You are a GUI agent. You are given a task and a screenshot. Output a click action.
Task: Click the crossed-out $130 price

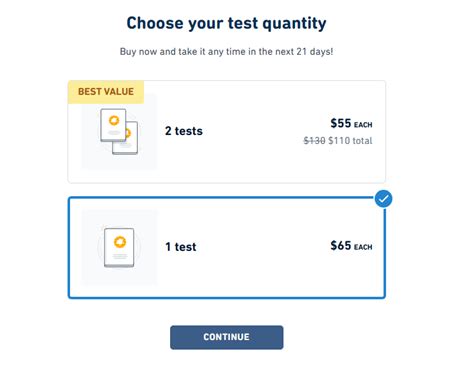314,141
